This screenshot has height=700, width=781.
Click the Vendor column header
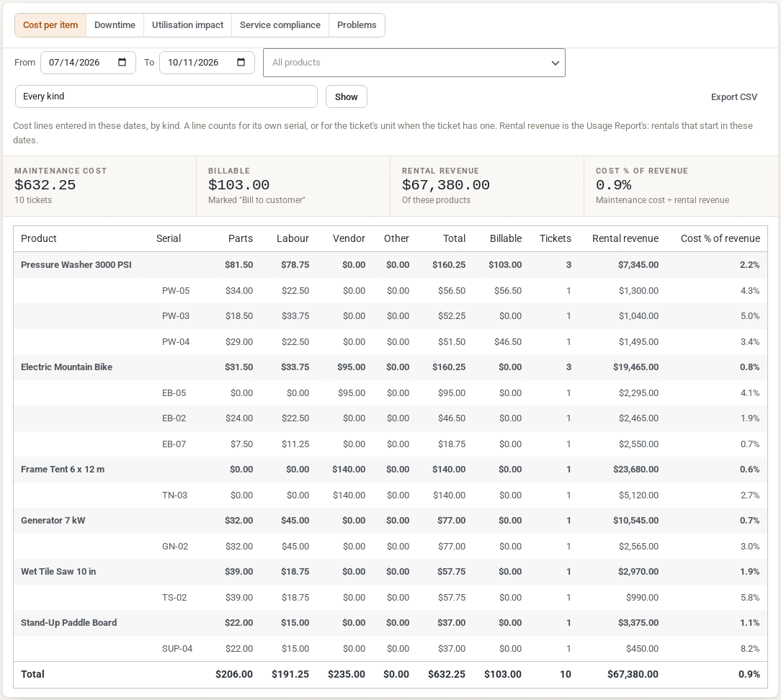pos(349,238)
